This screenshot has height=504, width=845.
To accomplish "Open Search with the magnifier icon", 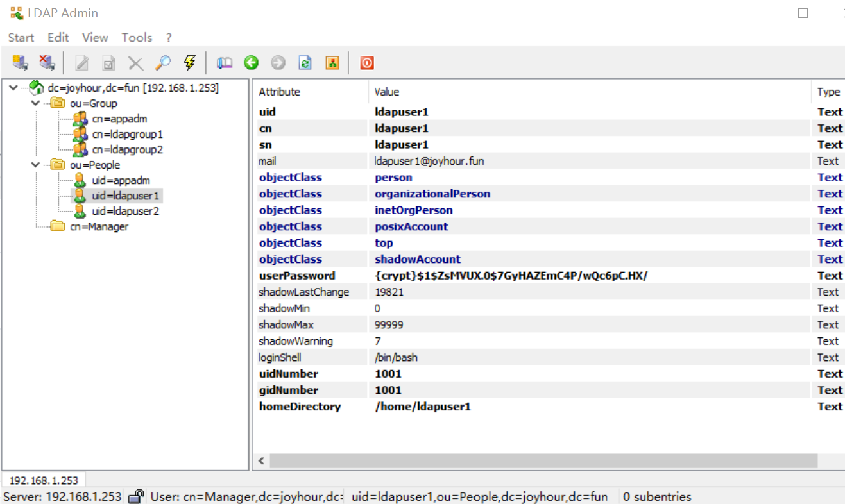I will 163,62.
